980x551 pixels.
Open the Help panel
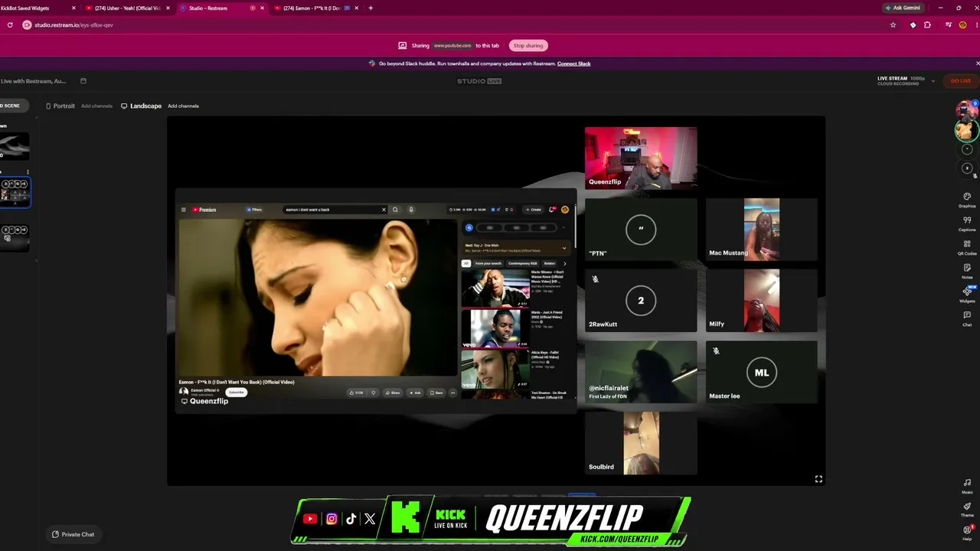tap(967, 533)
